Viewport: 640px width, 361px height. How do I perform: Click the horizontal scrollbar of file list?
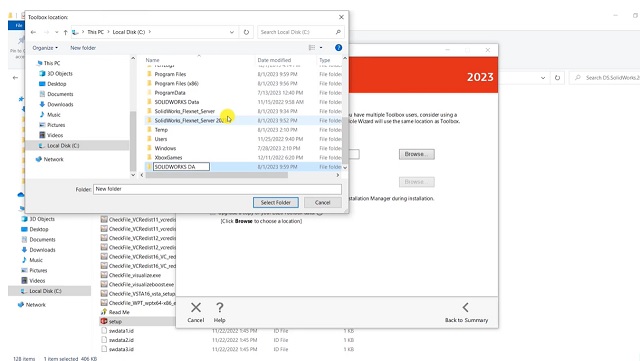pyautogui.click(x=216, y=175)
